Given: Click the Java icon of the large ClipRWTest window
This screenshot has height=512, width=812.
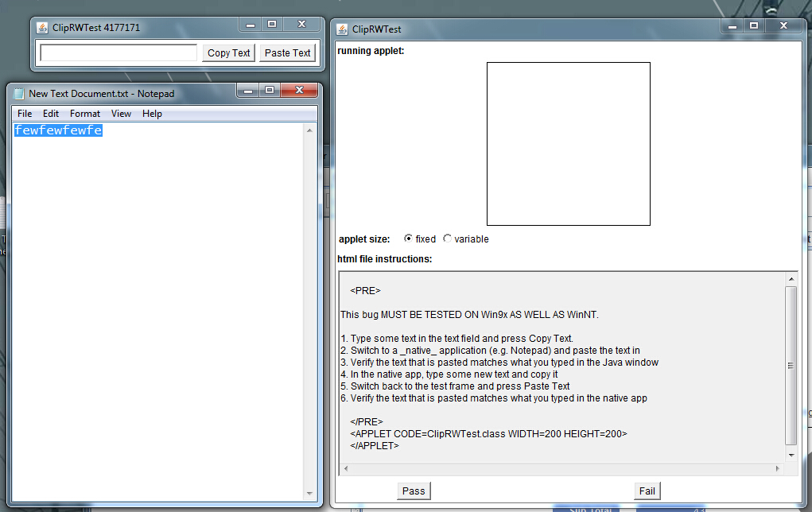Looking at the screenshot, I should 342,29.
